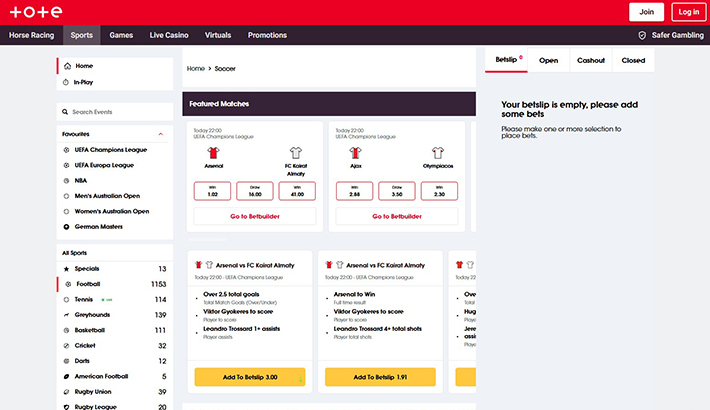Image resolution: width=710 pixels, height=410 pixels.
Task: Click the In-Play clock icon
Action: point(66,82)
